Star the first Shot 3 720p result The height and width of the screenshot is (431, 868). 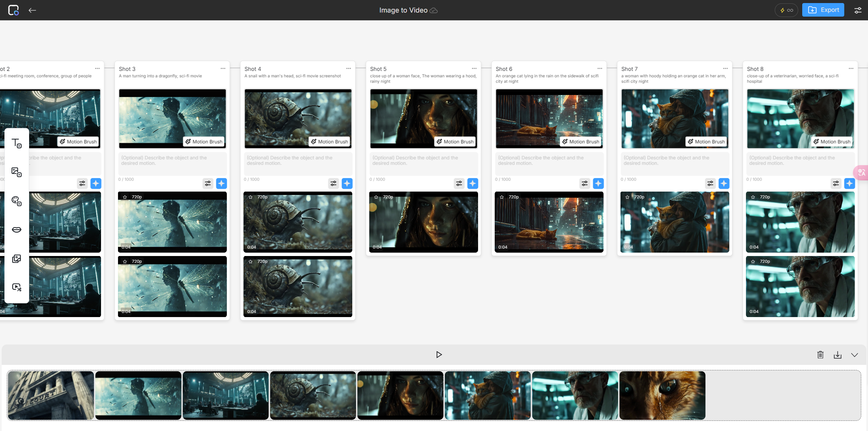125,197
